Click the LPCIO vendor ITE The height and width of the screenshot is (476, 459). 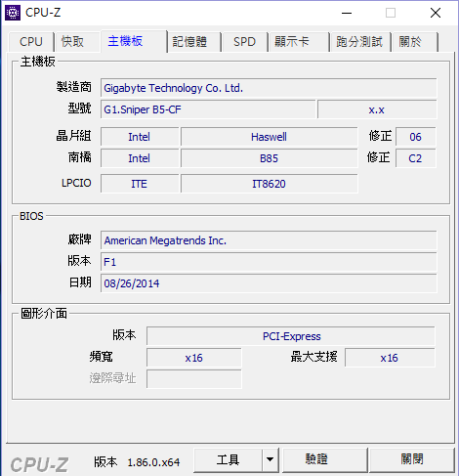140,184
